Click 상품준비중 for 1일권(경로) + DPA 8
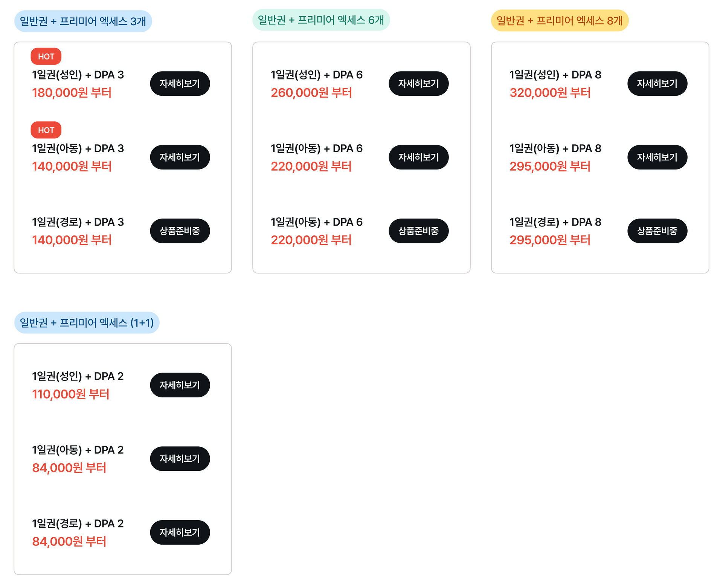Viewport: 723px width, 588px height. (x=657, y=231)
